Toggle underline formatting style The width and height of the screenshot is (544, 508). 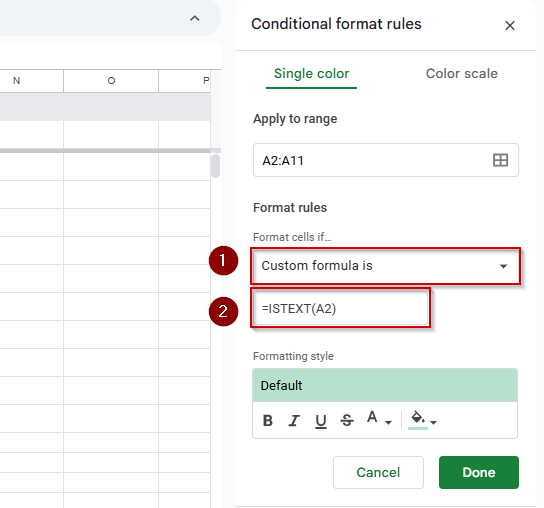(x=321, y=421)
